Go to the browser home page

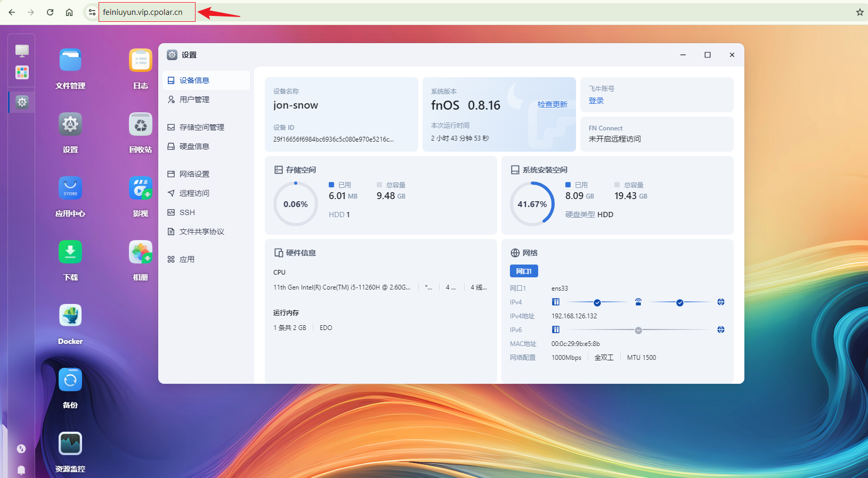[69, 12]
